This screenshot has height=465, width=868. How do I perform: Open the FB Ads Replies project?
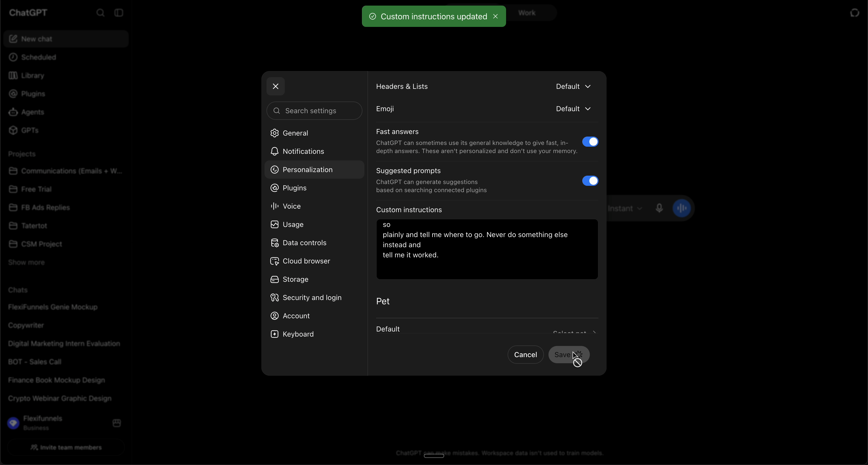click(x=66, y=207)
